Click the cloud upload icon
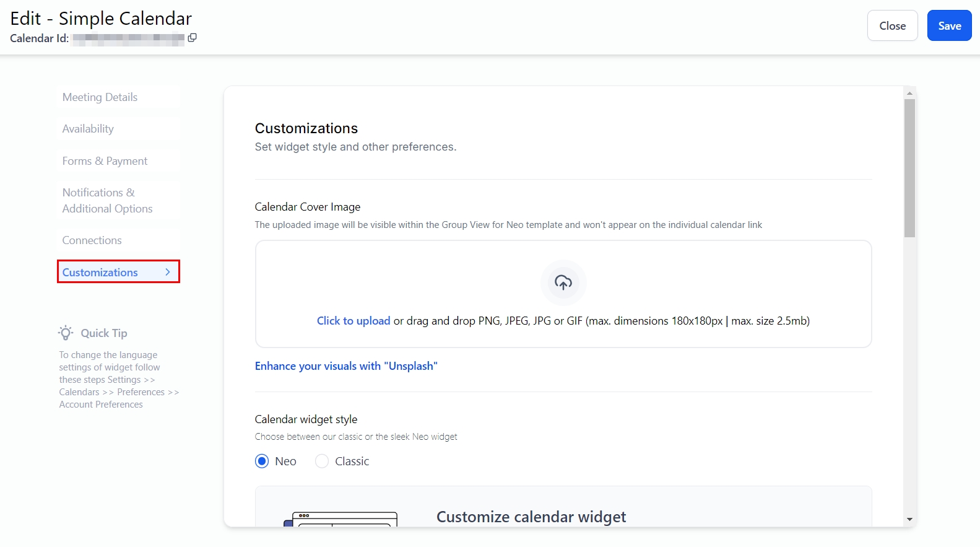 [563, 283]
